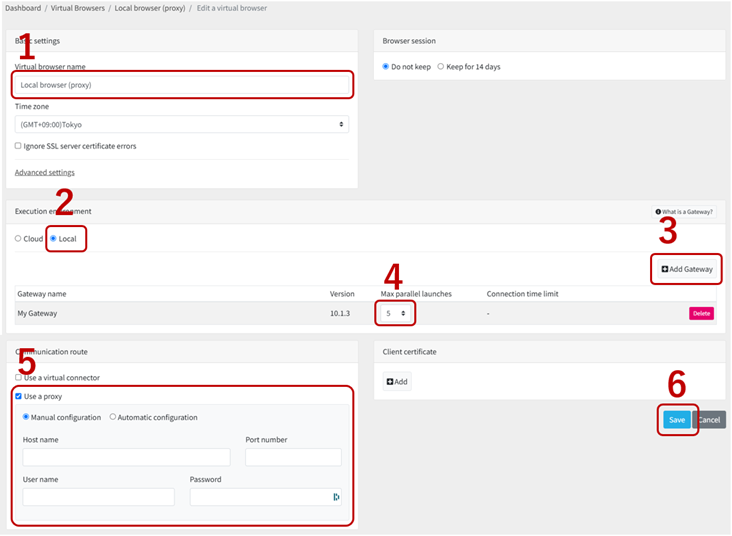Select Keep for 14 days option
732x536 pixels.
pyautogui.click(x=440, y=67)
